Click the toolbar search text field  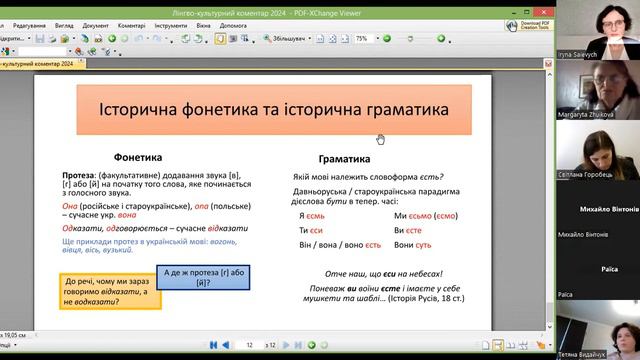(x=42, y=52)
